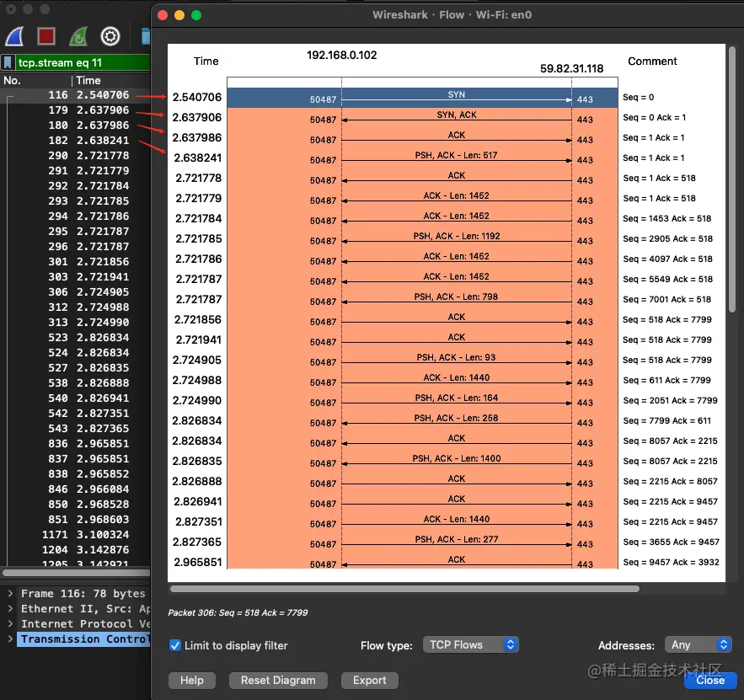Click the Comment column header
Viewport: 744px width, 700px height.
[x=652, y=61]
